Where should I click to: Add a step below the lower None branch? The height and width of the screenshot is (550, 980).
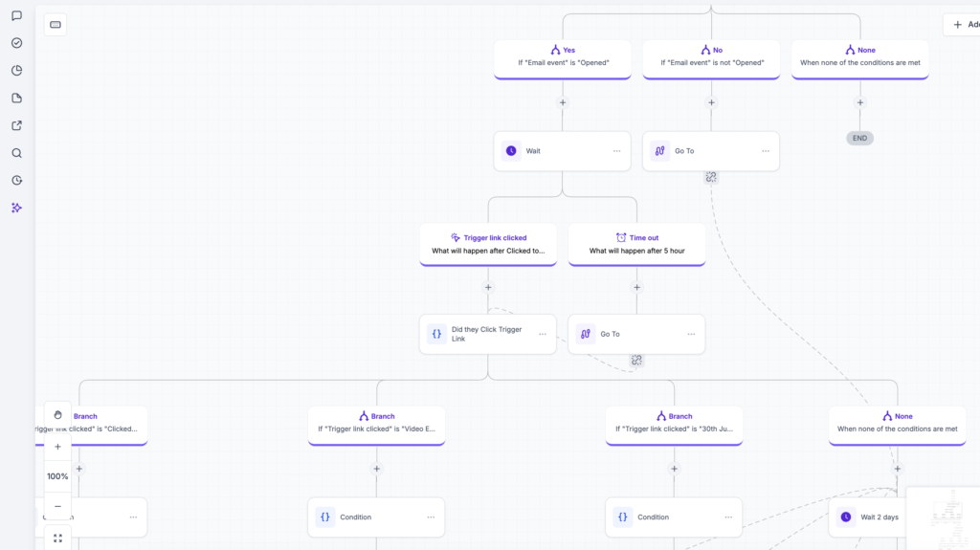pyautogui.click(x=898, y=469)
